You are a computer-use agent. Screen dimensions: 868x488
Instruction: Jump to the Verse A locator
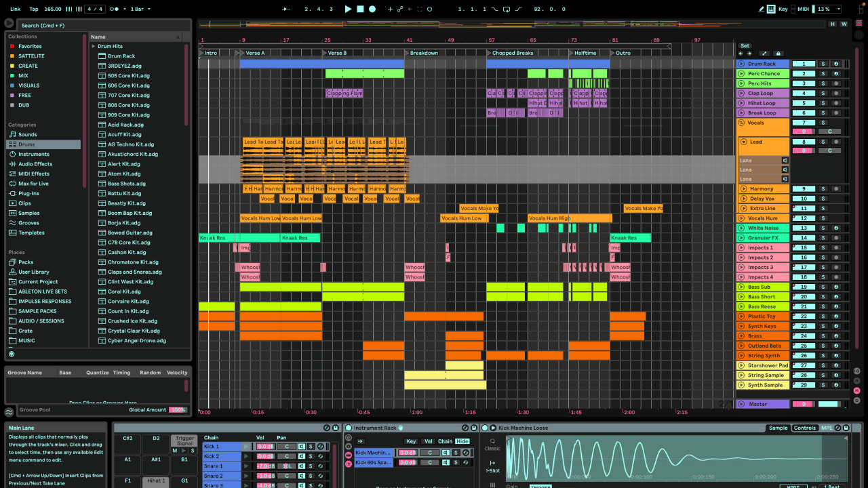(x=252, y=53)
